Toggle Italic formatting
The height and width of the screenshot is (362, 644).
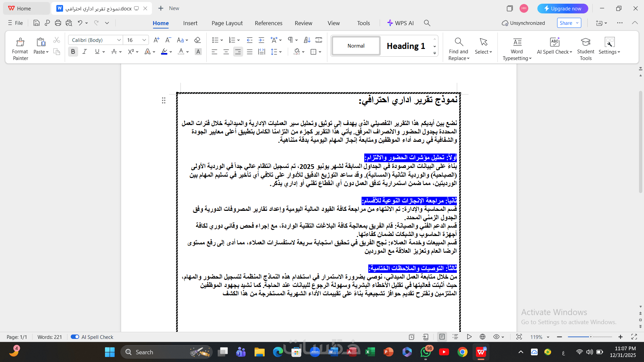point(85,52)
